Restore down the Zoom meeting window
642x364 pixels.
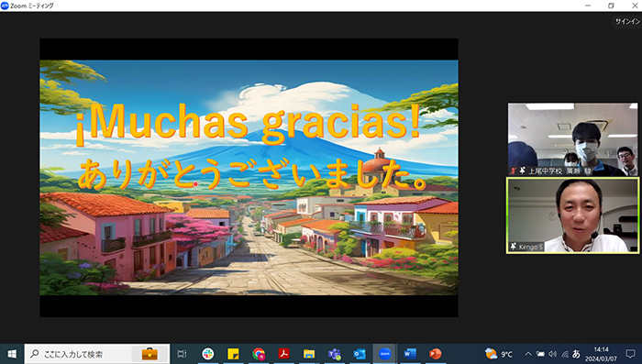pyautogui.click(x=611, y=6)
